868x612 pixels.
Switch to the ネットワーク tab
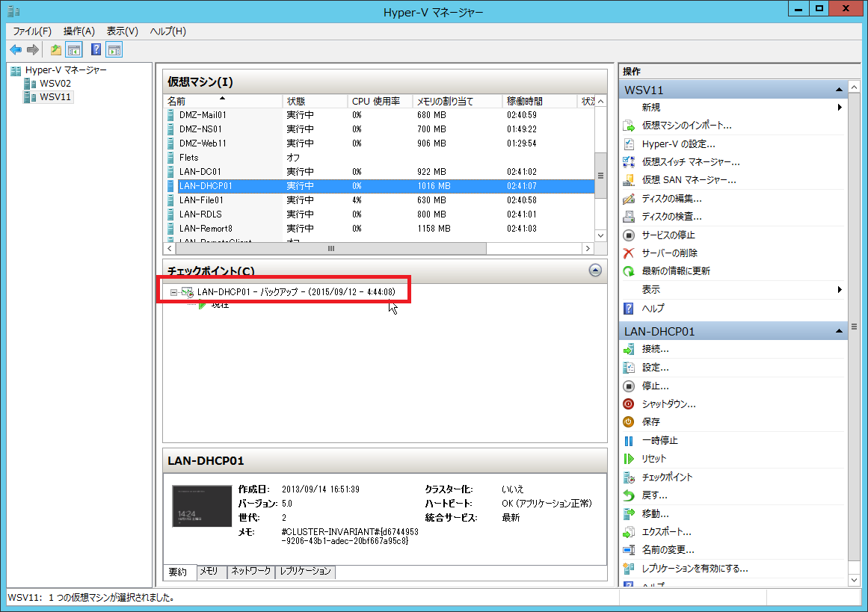(x=250, y=571)
